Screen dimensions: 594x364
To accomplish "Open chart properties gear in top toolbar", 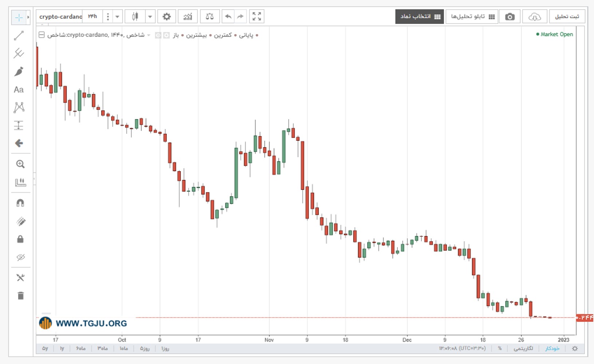I will [167, 16].
